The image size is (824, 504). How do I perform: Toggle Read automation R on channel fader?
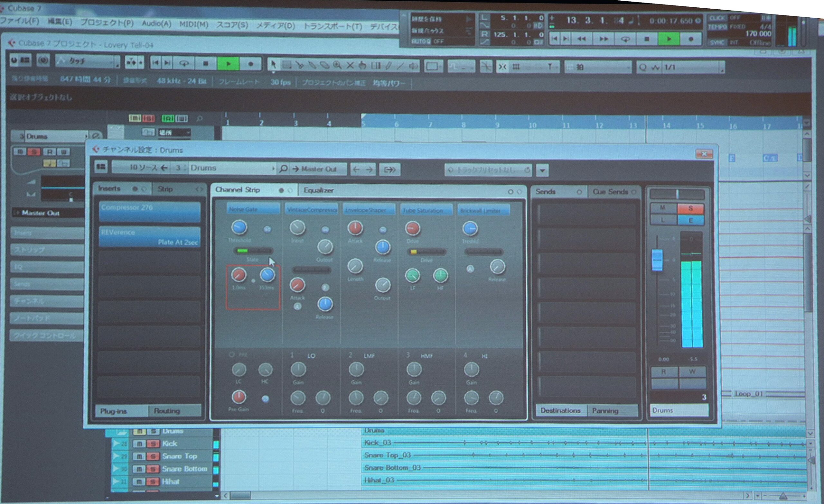pos(664,372)
